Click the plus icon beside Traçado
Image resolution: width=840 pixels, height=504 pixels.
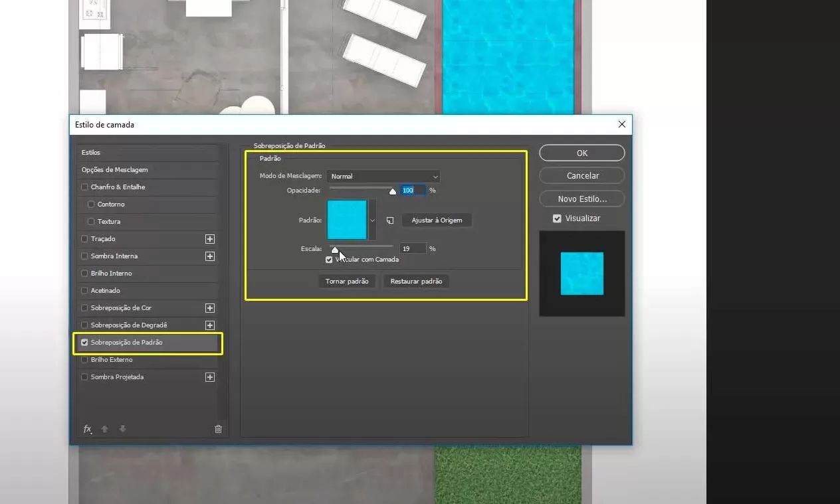click(210, 239)
